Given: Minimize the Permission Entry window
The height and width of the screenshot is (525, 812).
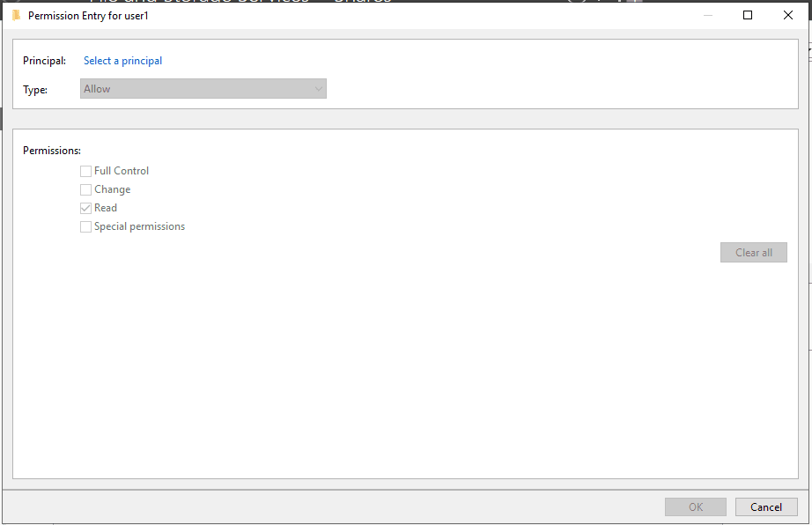Looking at the screenshot, I should tap(707, 15).
